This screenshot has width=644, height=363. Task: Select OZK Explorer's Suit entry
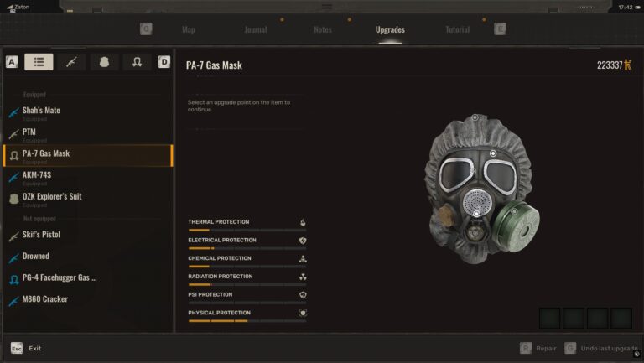click(x=88, y=199)
